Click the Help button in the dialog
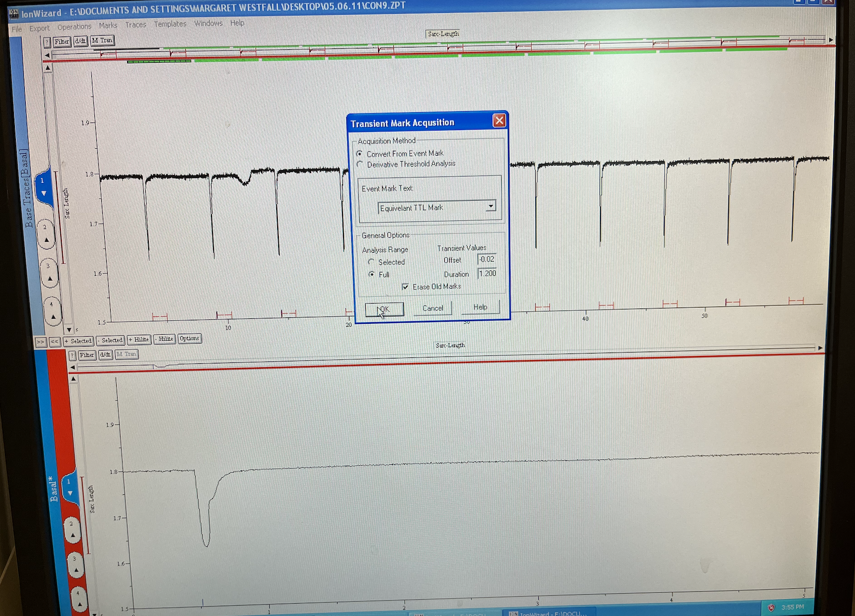The image size is (855, 616). click(x=480, y=307)
